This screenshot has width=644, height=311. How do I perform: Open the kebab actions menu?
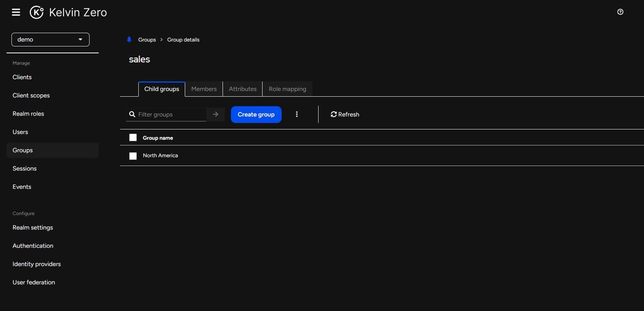coord(297,115)
